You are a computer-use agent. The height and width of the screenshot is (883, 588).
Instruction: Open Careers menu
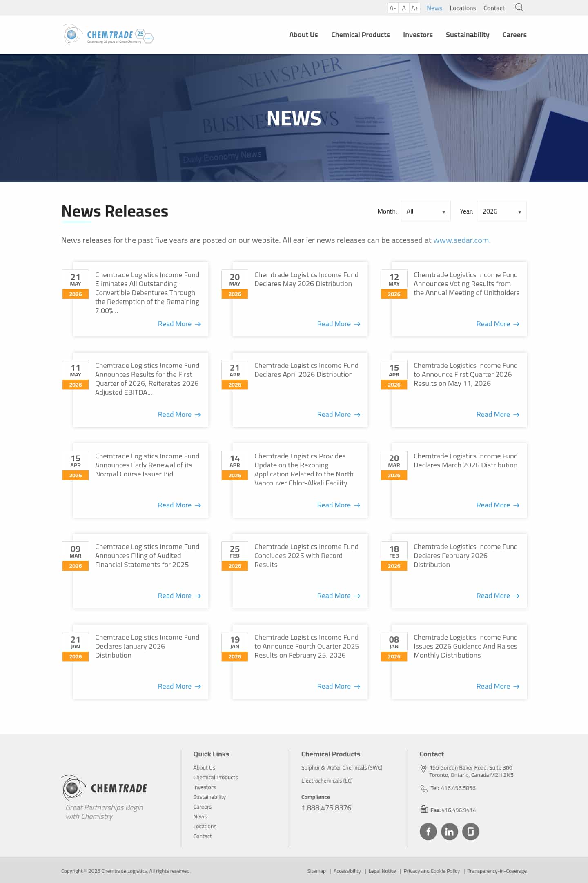[x=514, y=35]
